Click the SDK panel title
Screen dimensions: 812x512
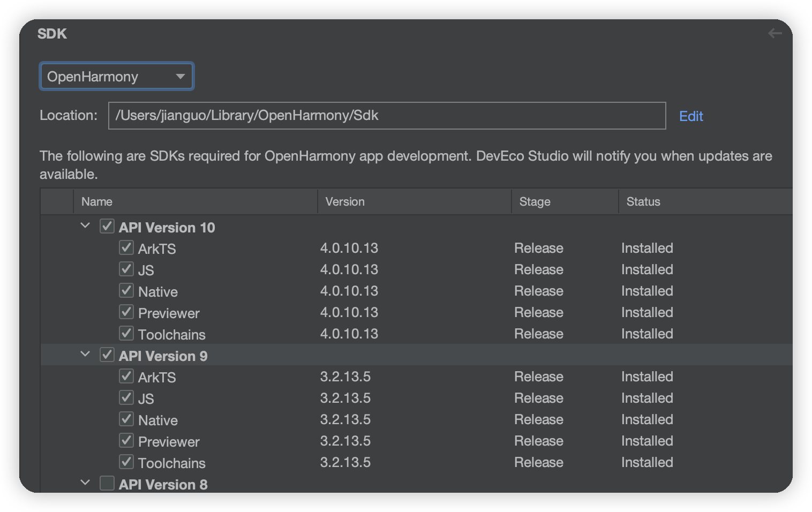52,34
